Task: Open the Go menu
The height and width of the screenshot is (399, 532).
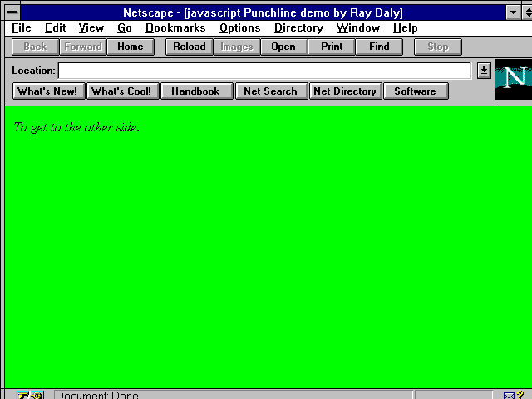Action: pos(125,27)
